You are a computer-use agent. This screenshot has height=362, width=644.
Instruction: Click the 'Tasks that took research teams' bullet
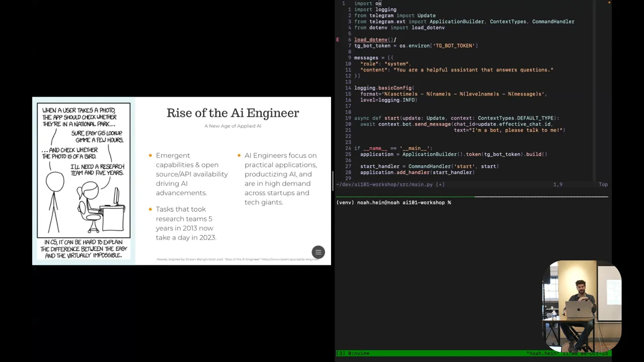click(186, 223)
